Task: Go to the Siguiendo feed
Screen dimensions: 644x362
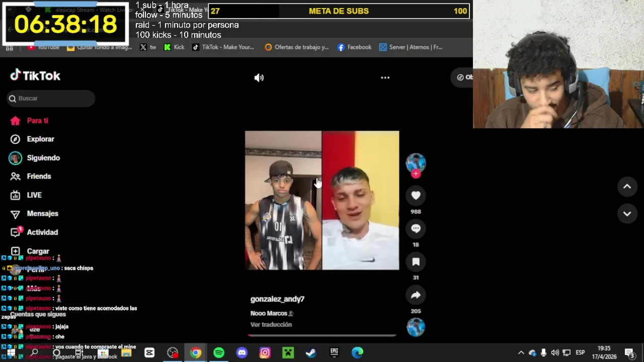Action: pyautogui.click(x=43, y=158)
